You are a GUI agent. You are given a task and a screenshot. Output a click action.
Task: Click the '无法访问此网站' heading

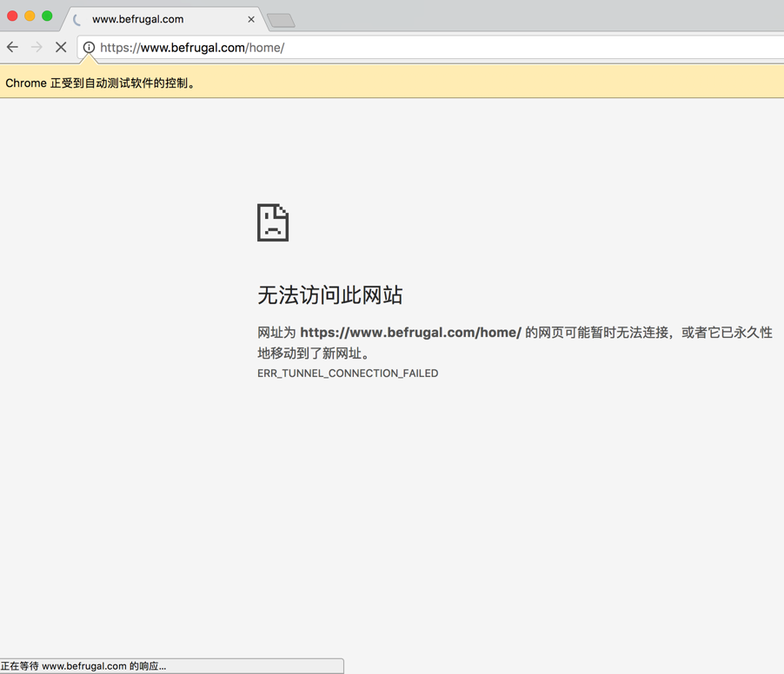(x=330, y=294)
